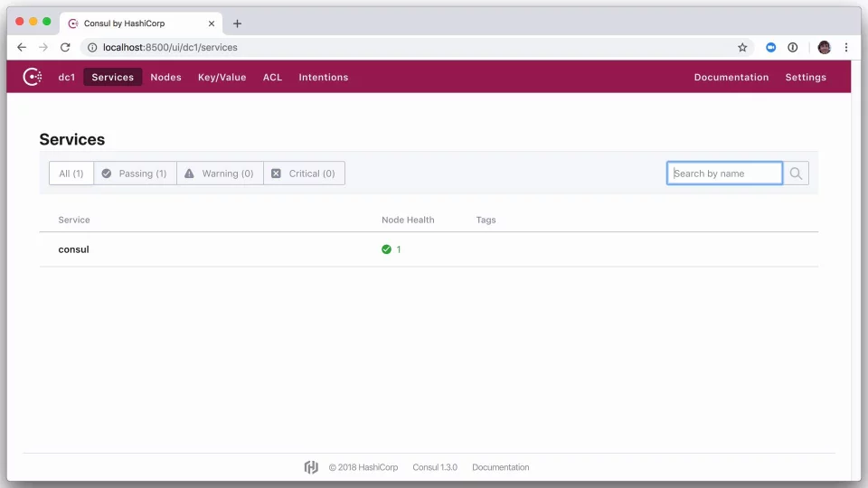Go back using browser back arrow
This screenshot has height=488, width=868.
[22, 47]
